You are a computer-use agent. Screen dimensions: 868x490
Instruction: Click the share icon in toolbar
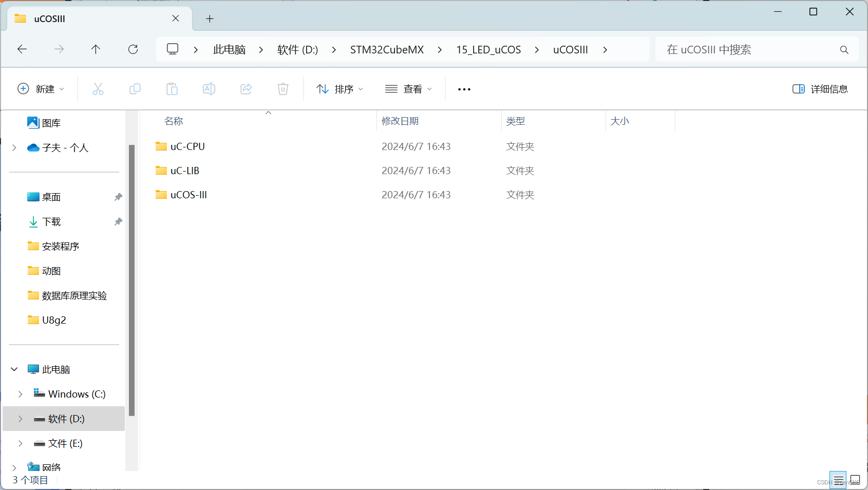tap(246, 89)
